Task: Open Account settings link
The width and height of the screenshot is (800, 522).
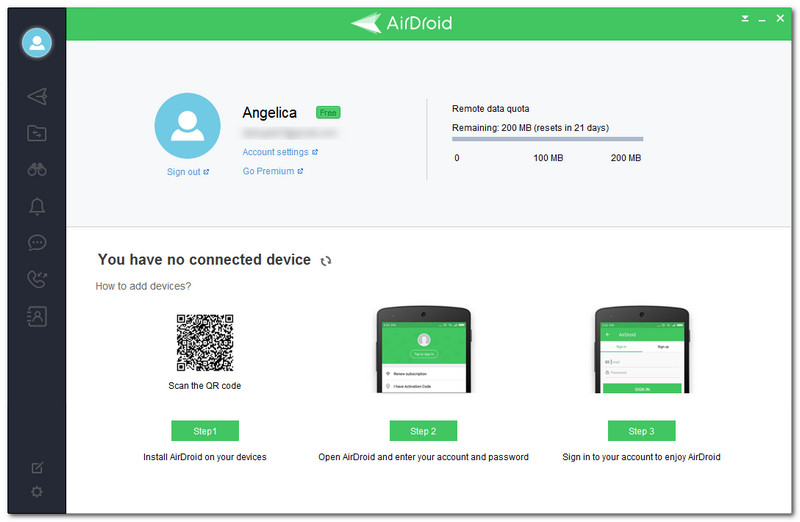Action: tap(280, 152)
